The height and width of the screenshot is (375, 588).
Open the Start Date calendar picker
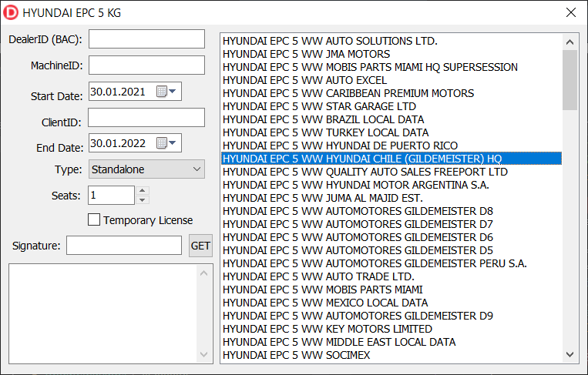(166, 92)
